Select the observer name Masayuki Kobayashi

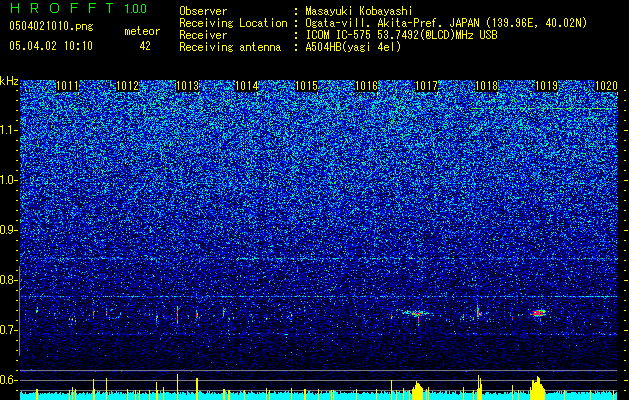pos(359,11)
